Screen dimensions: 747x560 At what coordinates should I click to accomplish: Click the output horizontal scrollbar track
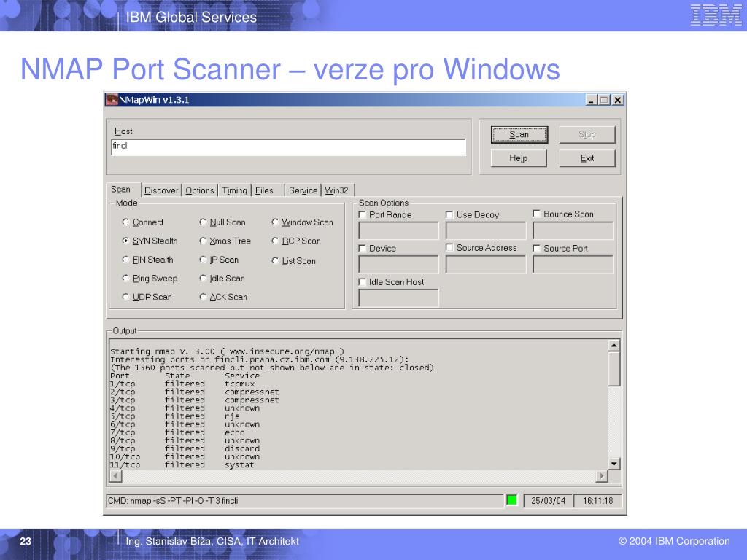pos(359,475)
